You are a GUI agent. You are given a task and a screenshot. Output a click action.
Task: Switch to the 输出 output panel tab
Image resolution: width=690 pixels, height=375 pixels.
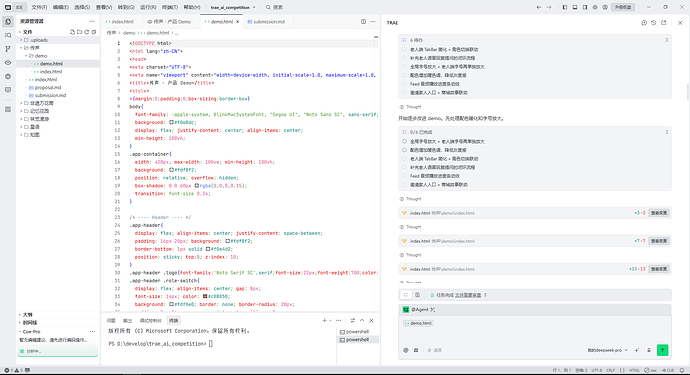click(127, 320)
